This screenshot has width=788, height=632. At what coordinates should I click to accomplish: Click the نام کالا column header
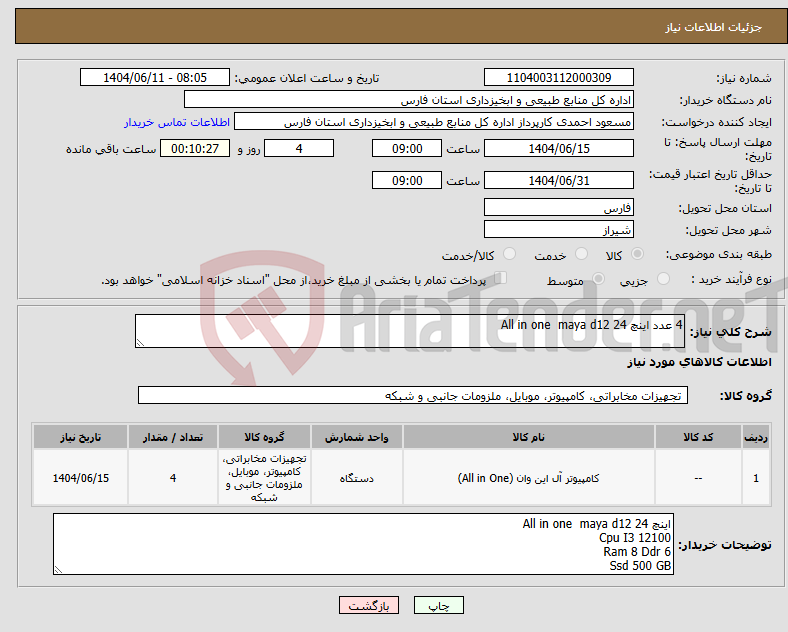tap(529, 437)
